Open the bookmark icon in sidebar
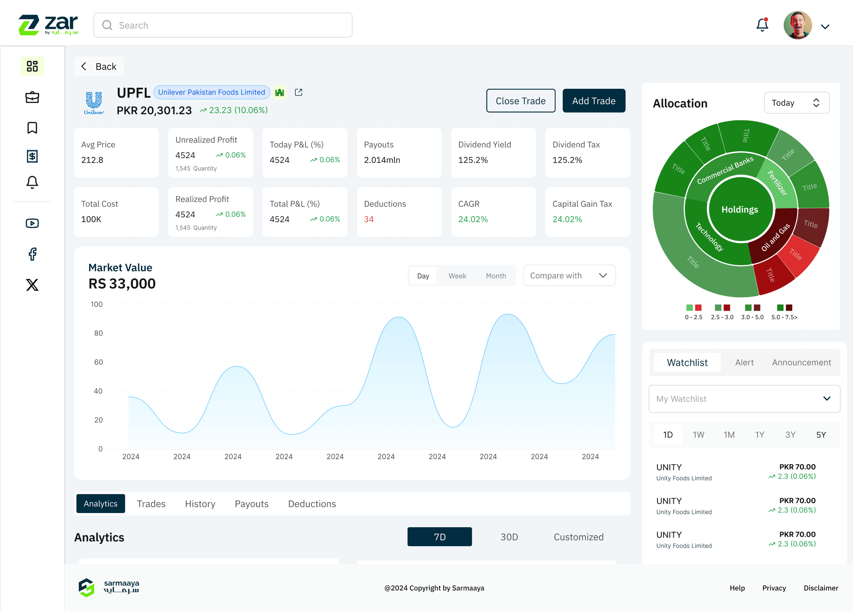The image size is (853, 616). [32, 128]
